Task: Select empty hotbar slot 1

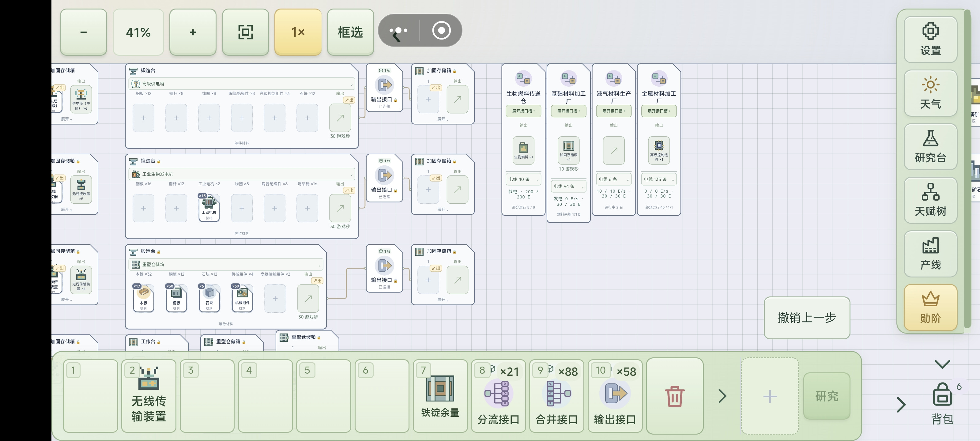Action: point(91,396)
